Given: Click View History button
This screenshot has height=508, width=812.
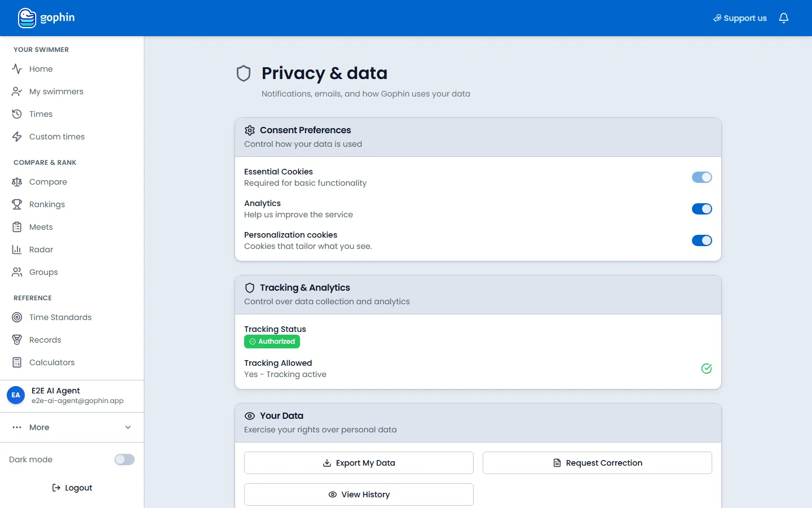Looking at the screenshot, I should (x=359, y=494).
